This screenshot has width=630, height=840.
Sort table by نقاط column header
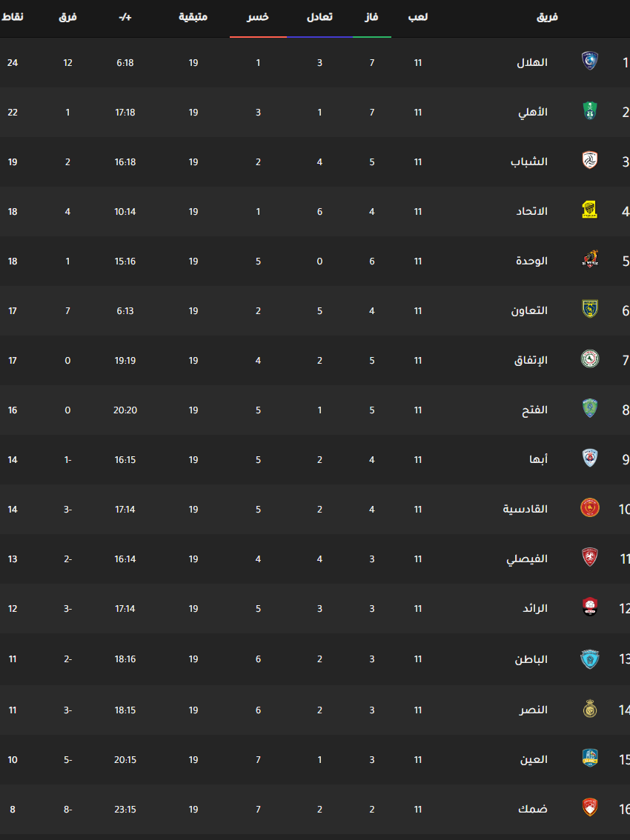point(13,17)
